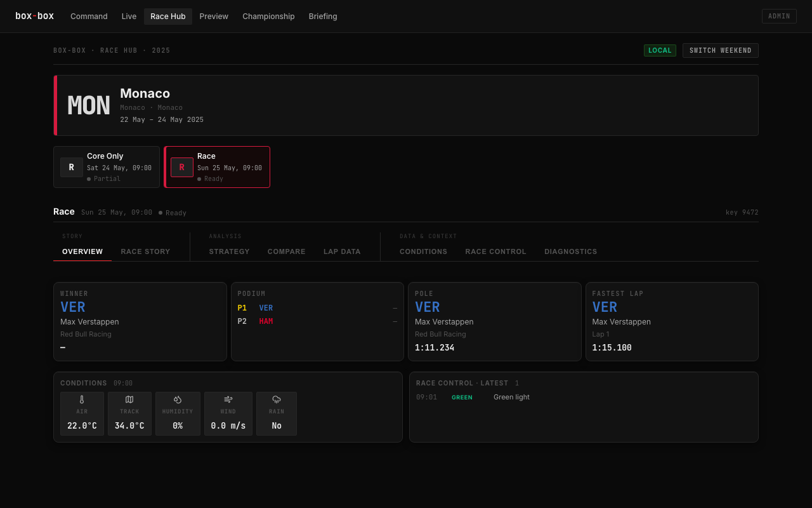Click the Green light message
Image resolution: width=812 pixels, height=508 pixels.
[x=511, y=397]
